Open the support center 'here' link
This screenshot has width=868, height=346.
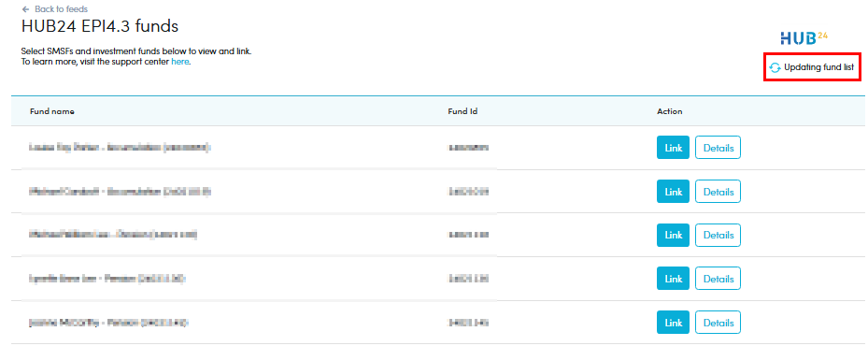click(x=180, y=62)
